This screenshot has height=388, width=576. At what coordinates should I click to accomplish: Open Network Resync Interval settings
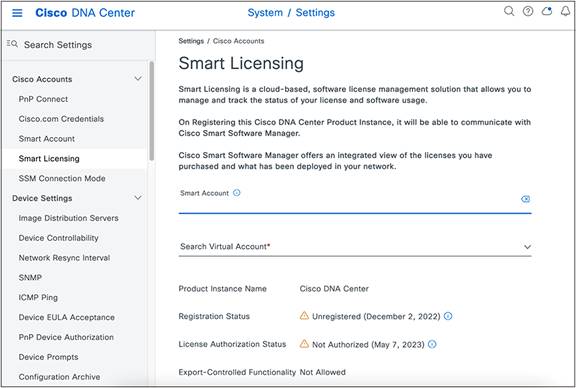click(x=64, y=258)
